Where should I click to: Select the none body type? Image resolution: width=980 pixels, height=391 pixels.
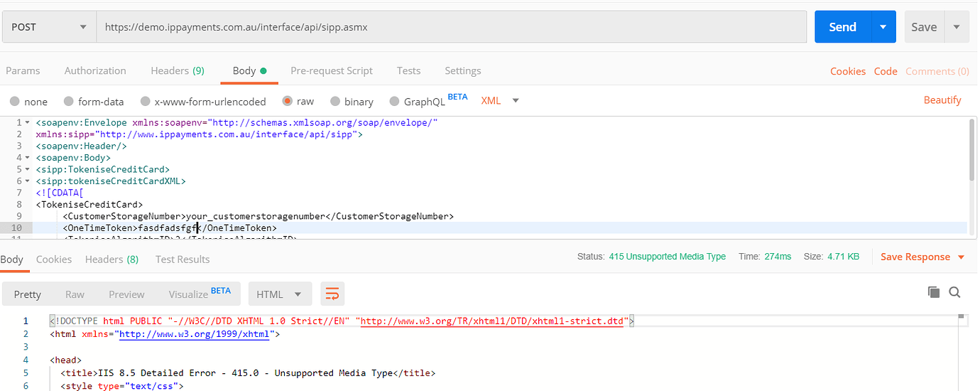click(29, 102)
